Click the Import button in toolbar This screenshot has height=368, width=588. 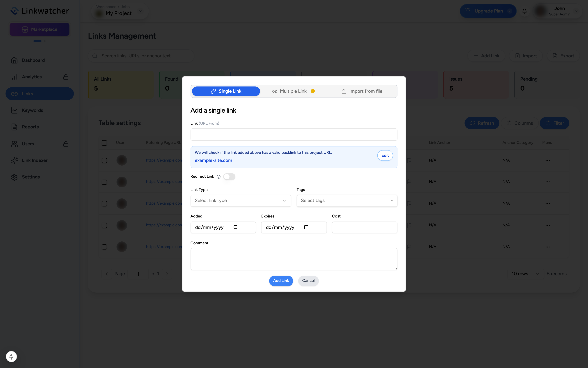(x=526, y=56)
